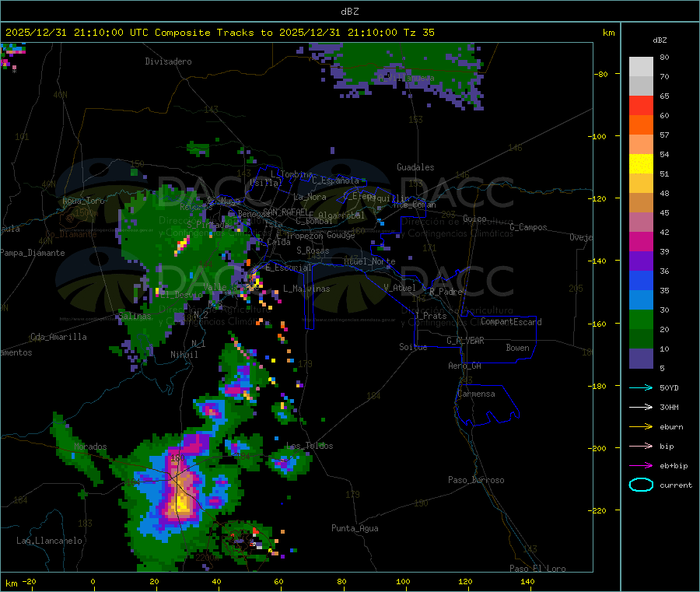
Task: Select the bright green 20–30 dBZ swatch
Action: pos(641,320)
